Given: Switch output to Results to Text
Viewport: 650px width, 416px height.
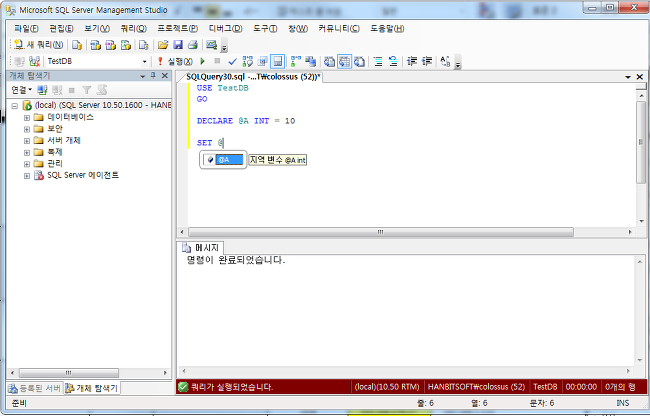Looking at the screenshot, I should coord(329,62).
